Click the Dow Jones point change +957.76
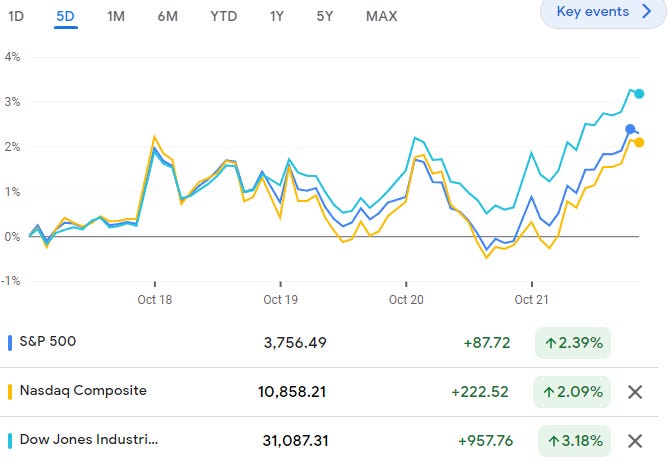Image resolution: width=669 pixels, height=462 pixels. pos(485,441)
